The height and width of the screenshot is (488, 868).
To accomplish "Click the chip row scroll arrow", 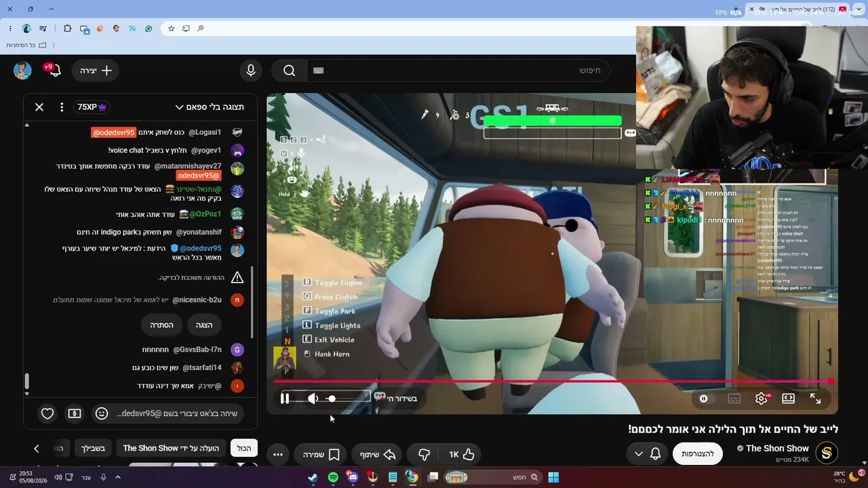I will (37, 448).
